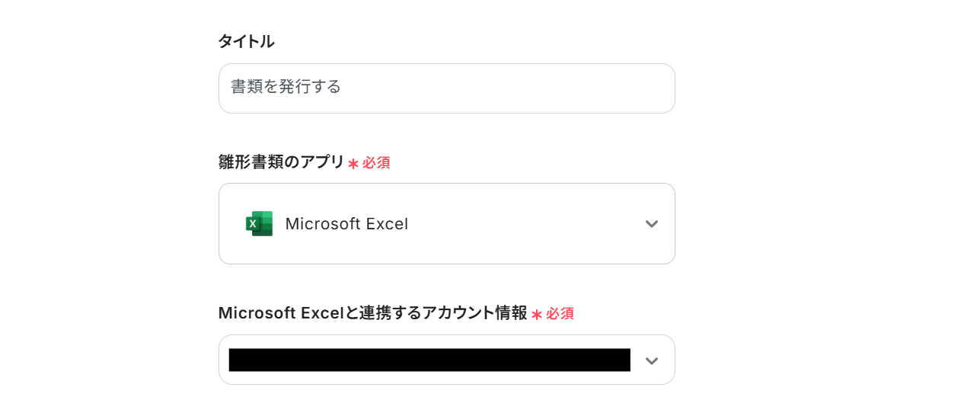980x400 pixels.
Task: Click the red asterisk beside 雛形書類のアプリ
Action: 353,163
